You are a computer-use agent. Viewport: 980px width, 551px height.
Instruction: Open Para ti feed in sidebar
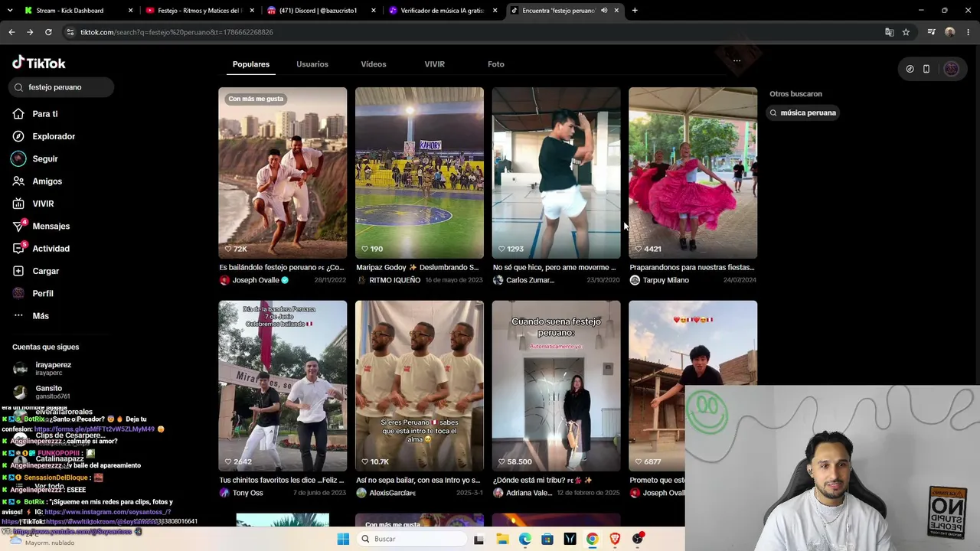pyautogui.click(x=44, y=114)
